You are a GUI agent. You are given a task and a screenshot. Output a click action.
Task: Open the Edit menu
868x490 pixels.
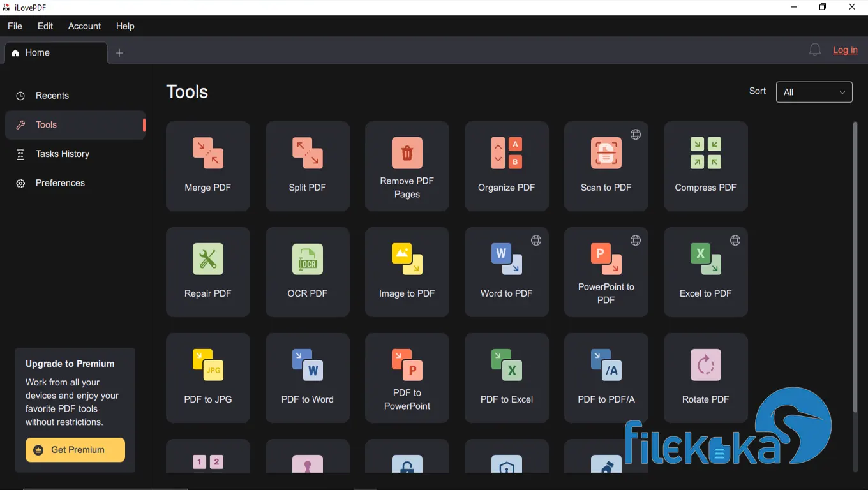pyautogui.click(x=45, y=26)
